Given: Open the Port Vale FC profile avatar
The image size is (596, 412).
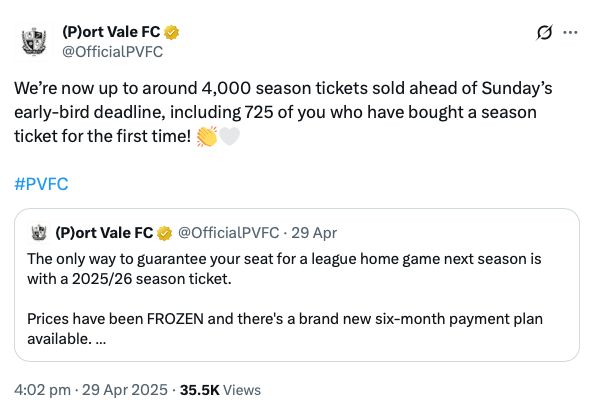Looking at the screenshot, I should [x=34, y=42].
